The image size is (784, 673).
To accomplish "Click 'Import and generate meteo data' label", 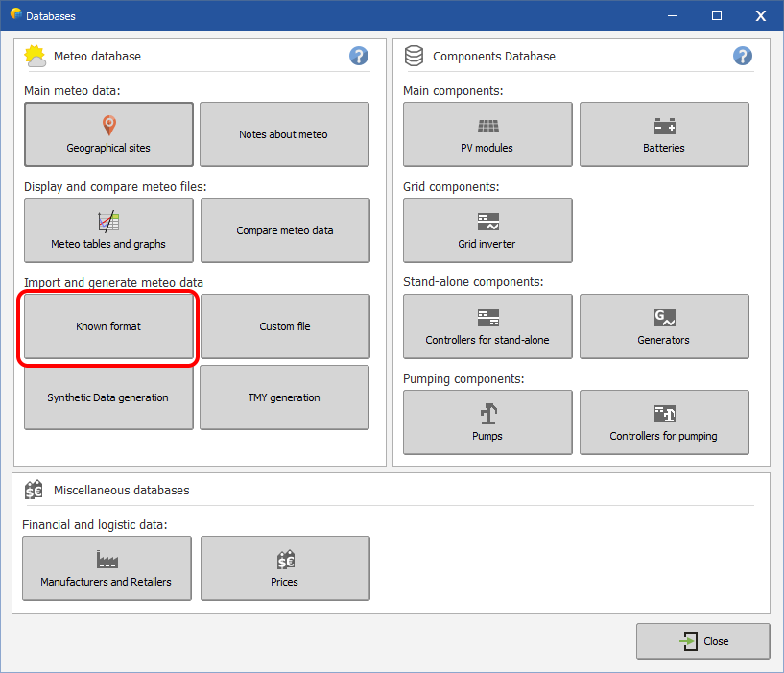I will pyautogui.click(x=113, y=282).
